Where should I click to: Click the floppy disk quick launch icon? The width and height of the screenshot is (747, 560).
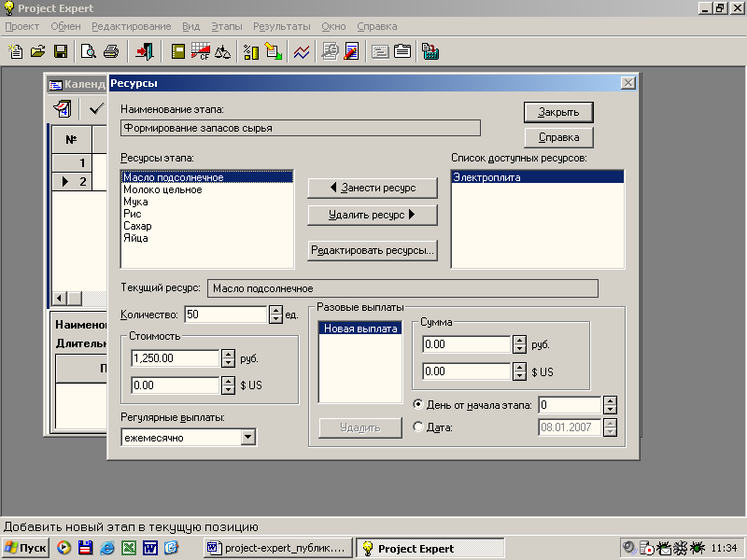tap(85, 548)
